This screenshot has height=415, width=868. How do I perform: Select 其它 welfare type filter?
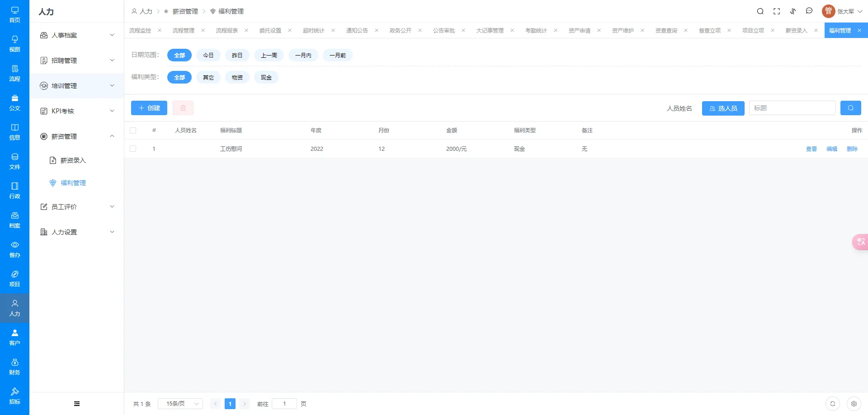(208, 77)
